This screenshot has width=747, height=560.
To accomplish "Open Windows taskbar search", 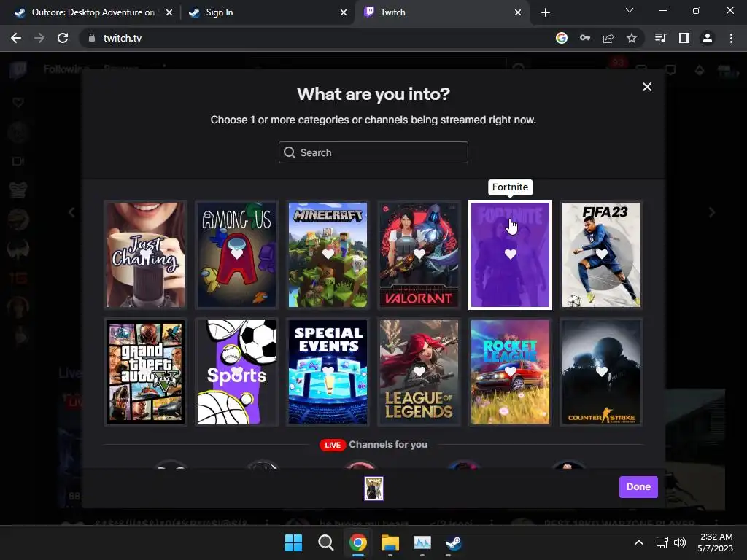I will point(326,542).
